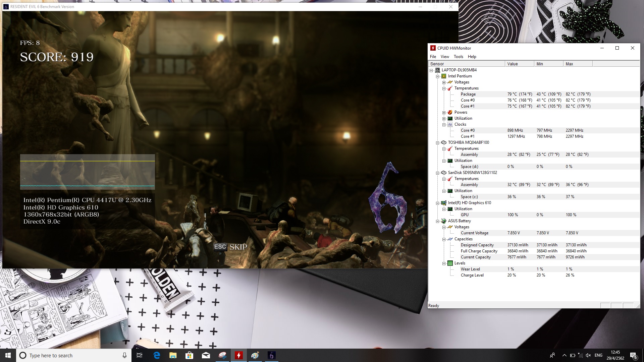The image size is (644, 362).
Task: Click the laptop computer icon at root
Action: click(x=437, y=70)
